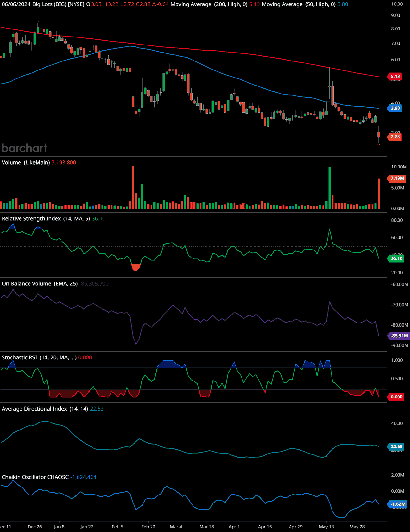Click the Feb 20 date label
Image resolution: width=410 pixels, height=532 pixels.
[148, 527]
